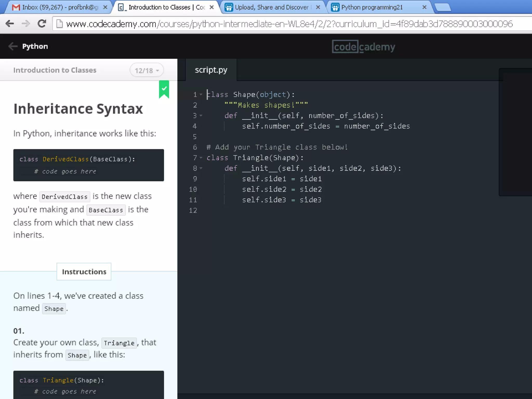The height and width of the screenshot is (399, 532).
Task: Click the left arrow beside Python
Action: tap(13, 46)
